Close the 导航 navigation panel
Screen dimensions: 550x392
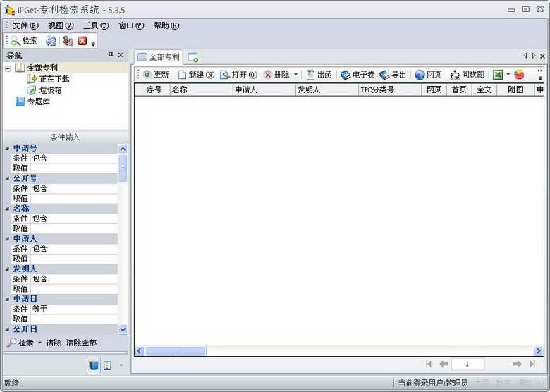[121, 55]
